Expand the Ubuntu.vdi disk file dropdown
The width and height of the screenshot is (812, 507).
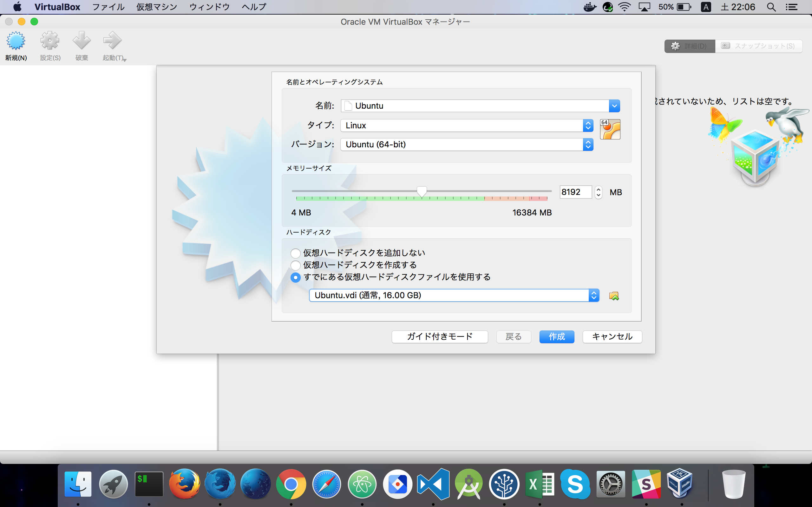[x=454, y=295]
